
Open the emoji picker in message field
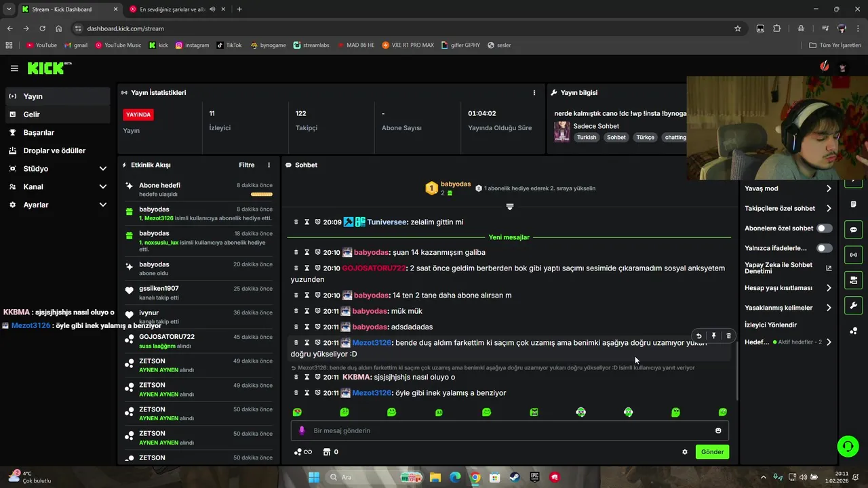[718, 430]
